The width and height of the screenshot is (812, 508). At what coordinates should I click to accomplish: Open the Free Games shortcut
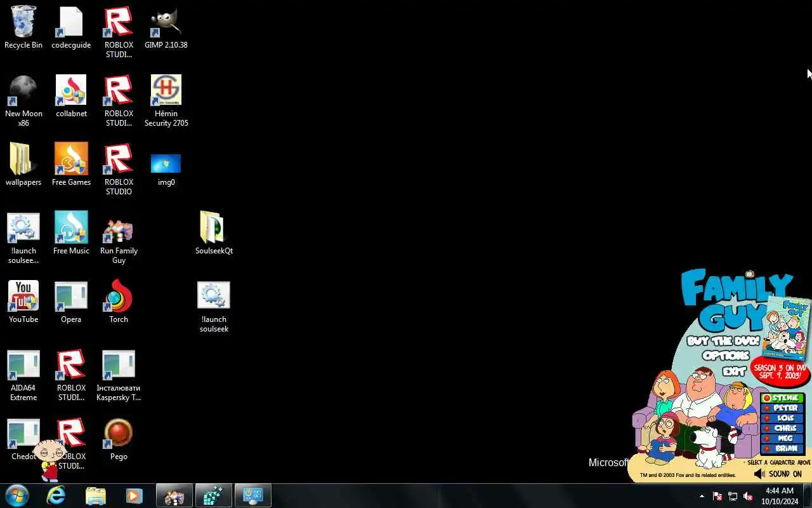point(71,164)
